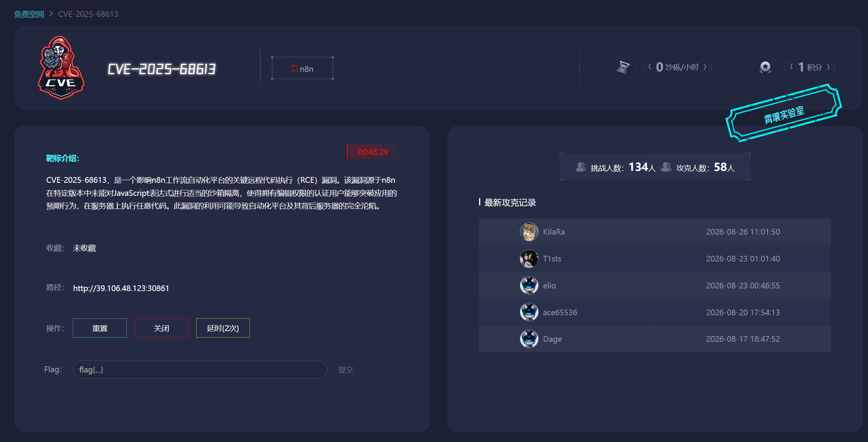
Task: Click the 0 沙砾/小时 cost value
Action: pyautogui.click(x=677, y=67)
